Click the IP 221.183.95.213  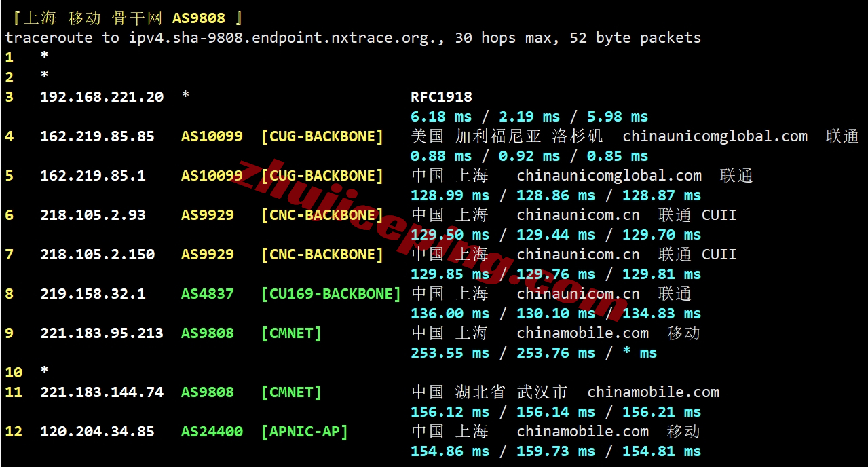pyautogui.click(x=102, y=333)
